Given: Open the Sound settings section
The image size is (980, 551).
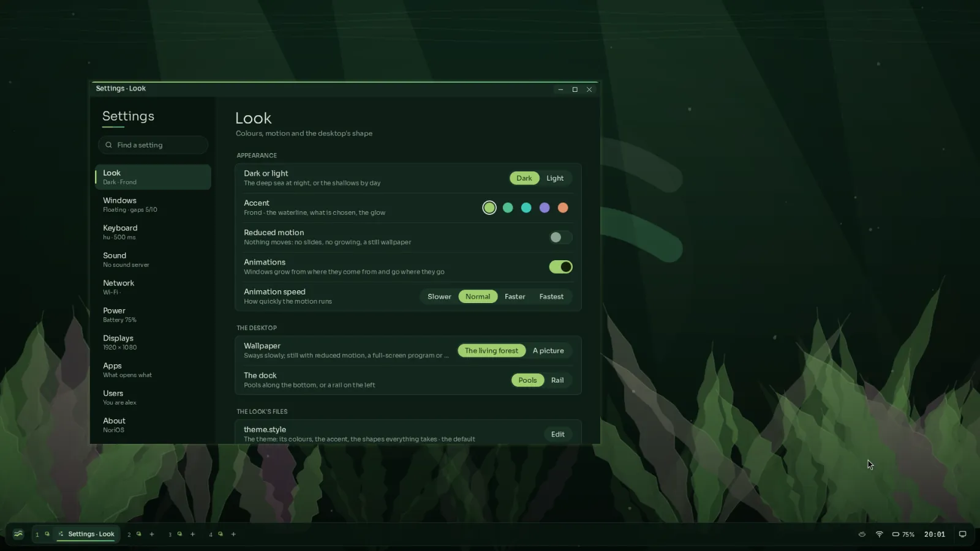Looking at the screenshot, I should [x=153, y=260].
